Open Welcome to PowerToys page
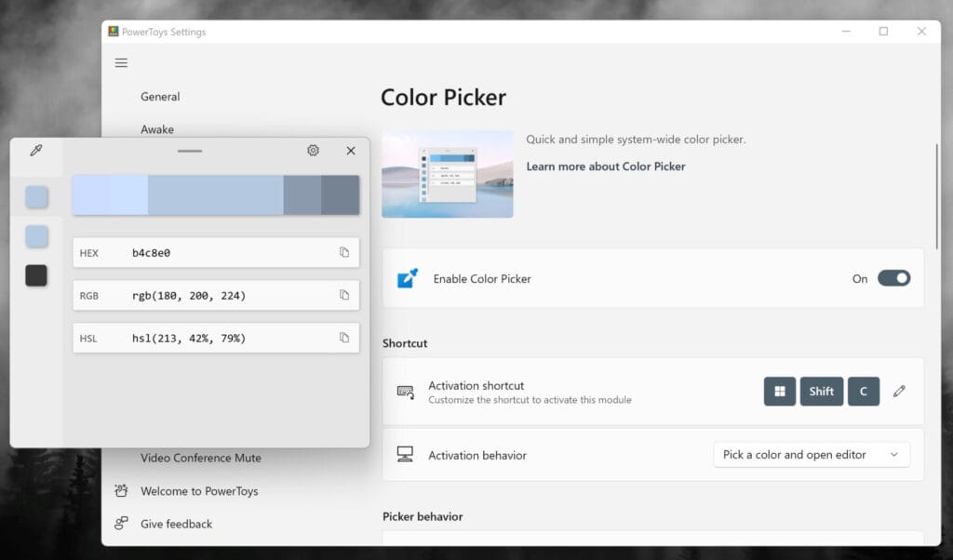 tap(199, 491)
